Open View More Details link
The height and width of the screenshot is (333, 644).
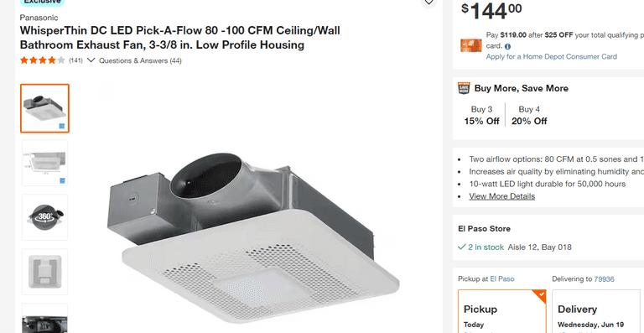(x=502, y=196)
